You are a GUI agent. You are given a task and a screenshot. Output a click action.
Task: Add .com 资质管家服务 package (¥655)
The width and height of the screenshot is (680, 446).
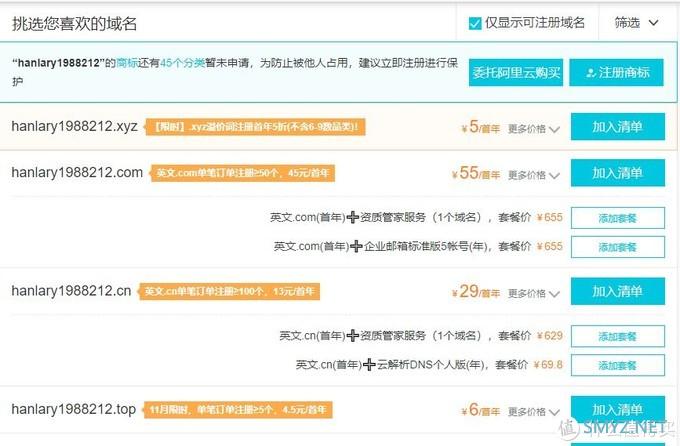coord(618,218)
